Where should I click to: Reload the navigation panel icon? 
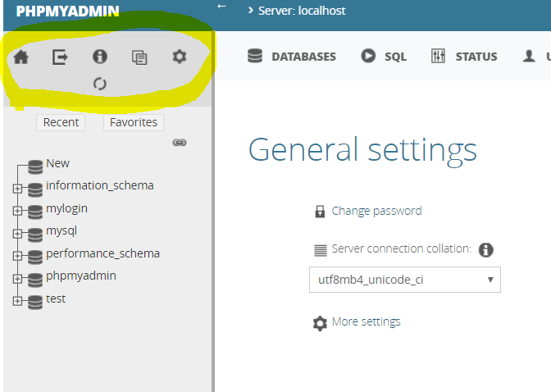pyautogui.click(x=100, y=84)
